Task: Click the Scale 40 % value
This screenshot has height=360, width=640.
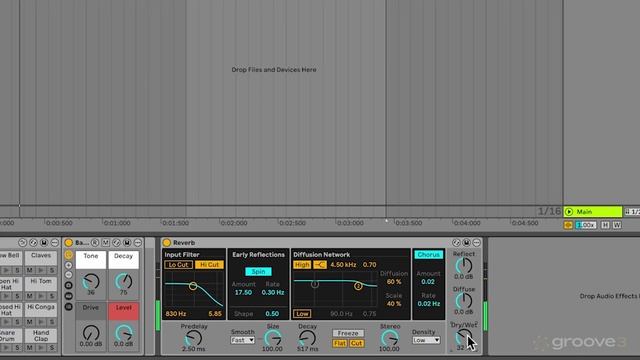Action: point(394,304)
